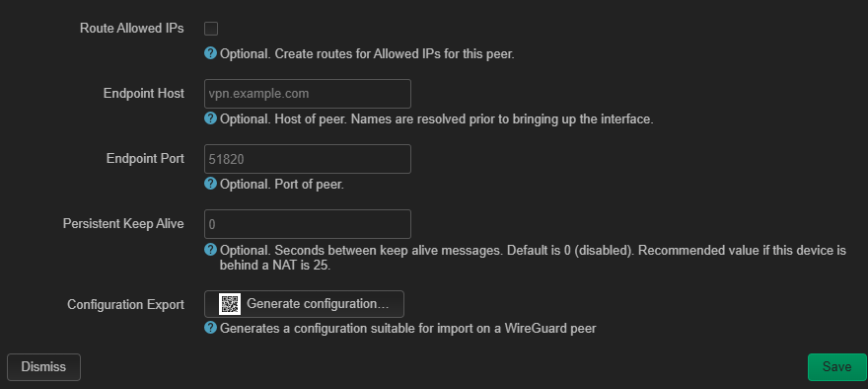Screen dimensions: 868x389
Task: Click the Route Allowed IPs label
Action: pos(132,29)
